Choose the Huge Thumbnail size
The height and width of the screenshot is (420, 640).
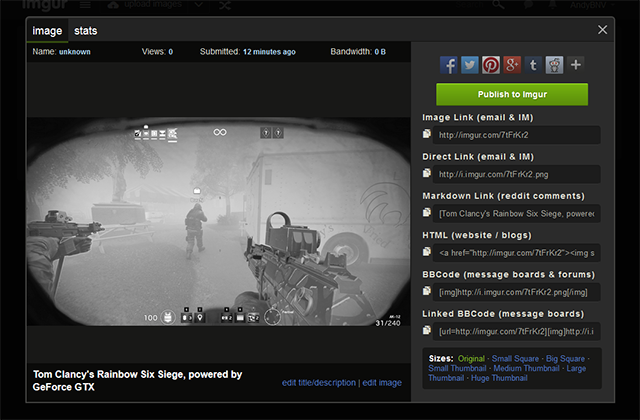[x=499, y=378]
